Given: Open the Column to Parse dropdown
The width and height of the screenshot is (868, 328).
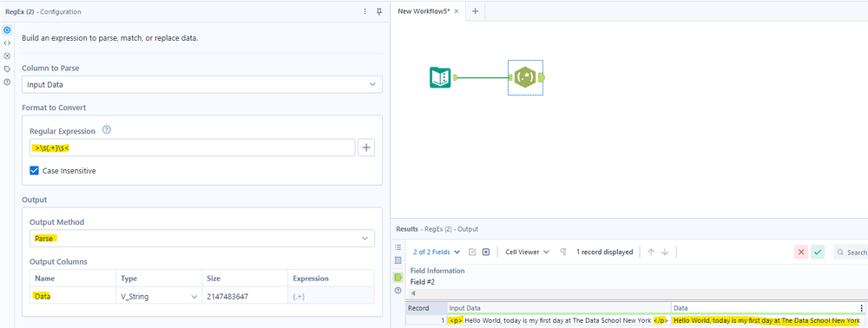Looking at the screenshot, I should [202, 84].
